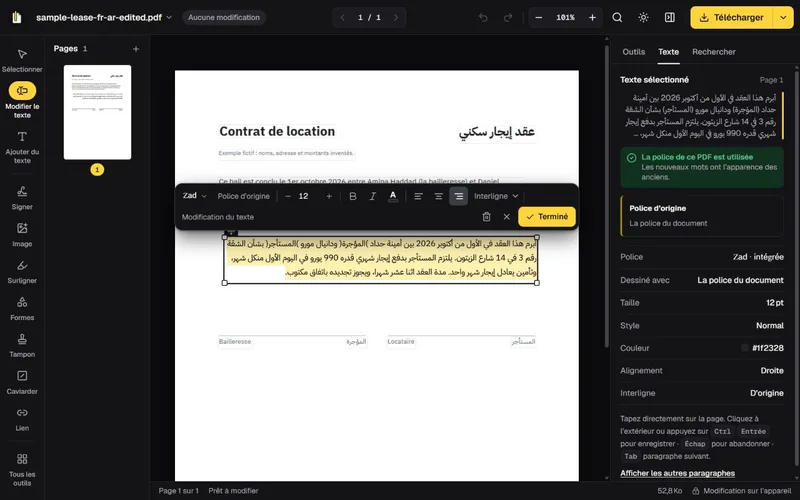Undo the last action
This screenshot has height=500, width=800.
tap(483, 17)
